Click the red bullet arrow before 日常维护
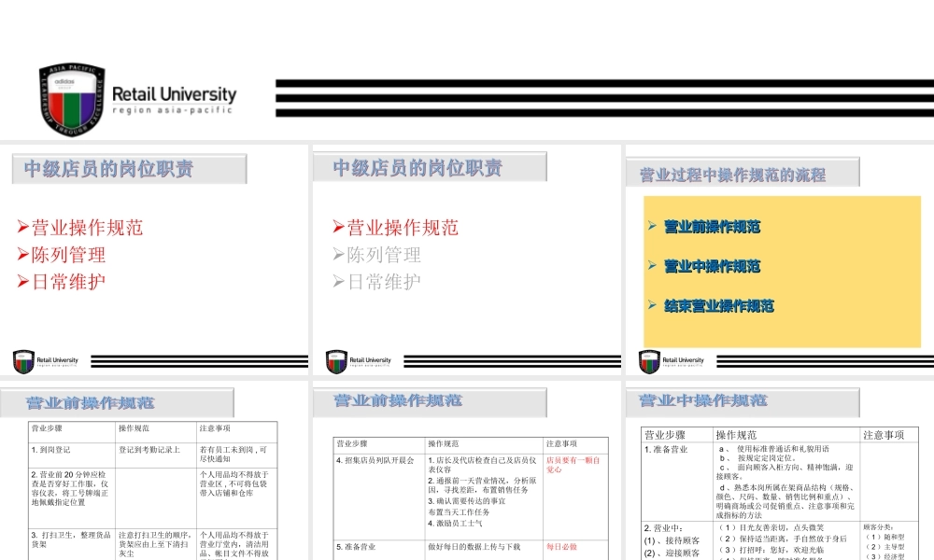This screenshot has height=560, width=934. click(x=22, y=282)
